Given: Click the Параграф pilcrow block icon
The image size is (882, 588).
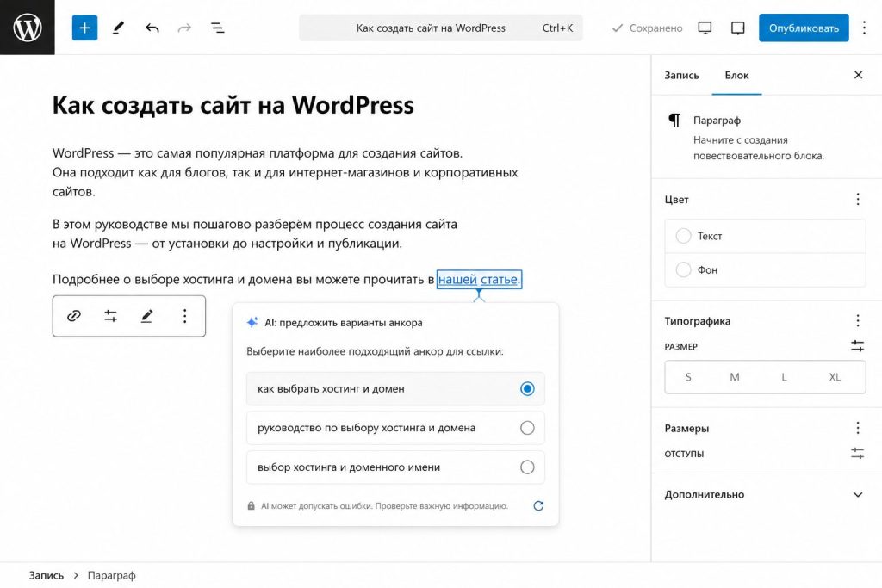Looking at the screenshot, I should 674,121.
